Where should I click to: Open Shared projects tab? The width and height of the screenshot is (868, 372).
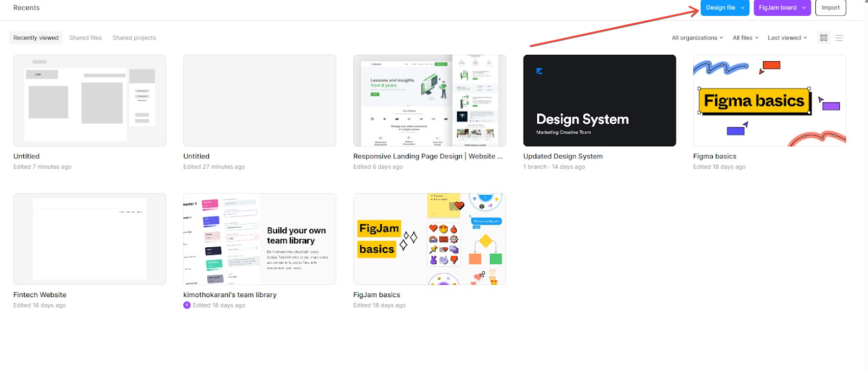134,38
